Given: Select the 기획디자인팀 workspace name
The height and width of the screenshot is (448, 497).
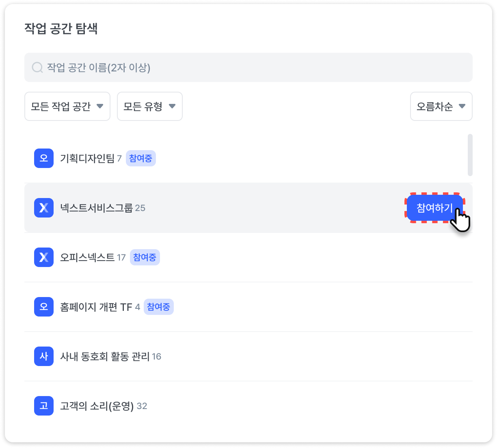Looking at the screenshot, I should pos(87,158).
